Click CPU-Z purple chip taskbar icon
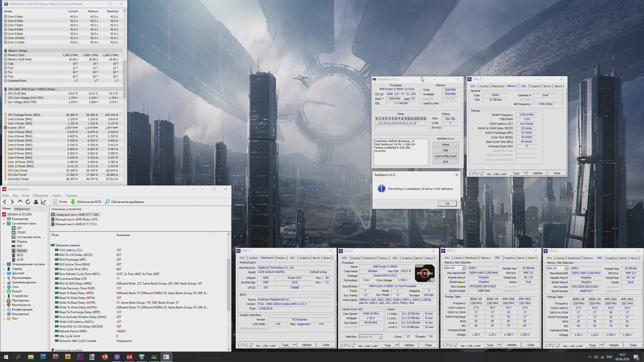Screen dimensions: 644x362 pos(117,356)
